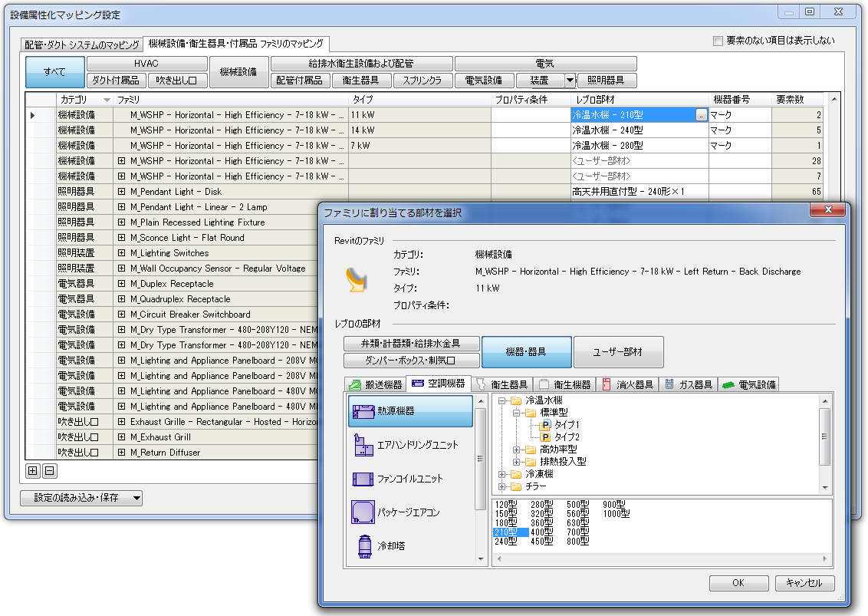Confirm with the OK button
868x616 pixels.
tap(738, 583)
